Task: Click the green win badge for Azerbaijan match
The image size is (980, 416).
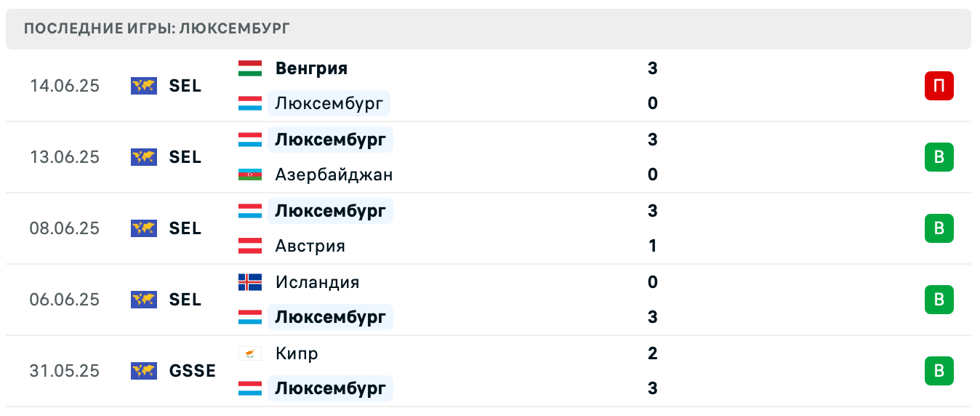Action: pos(939,157)
